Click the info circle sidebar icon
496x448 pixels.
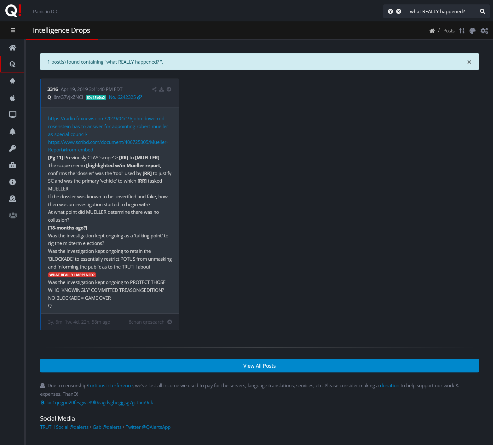tap(13, 182)
